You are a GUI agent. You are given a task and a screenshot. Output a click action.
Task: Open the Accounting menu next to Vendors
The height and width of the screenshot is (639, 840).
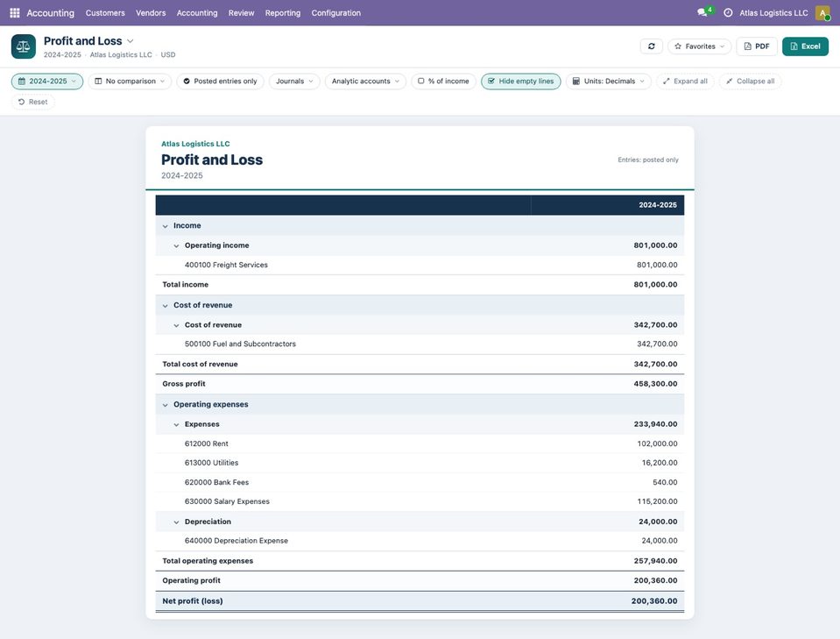(197, 13)
